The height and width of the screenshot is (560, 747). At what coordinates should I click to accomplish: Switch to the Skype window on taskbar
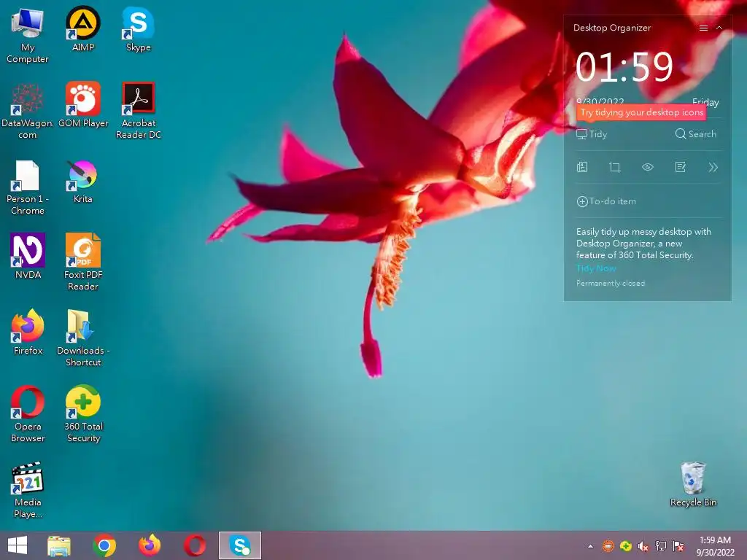239,545
